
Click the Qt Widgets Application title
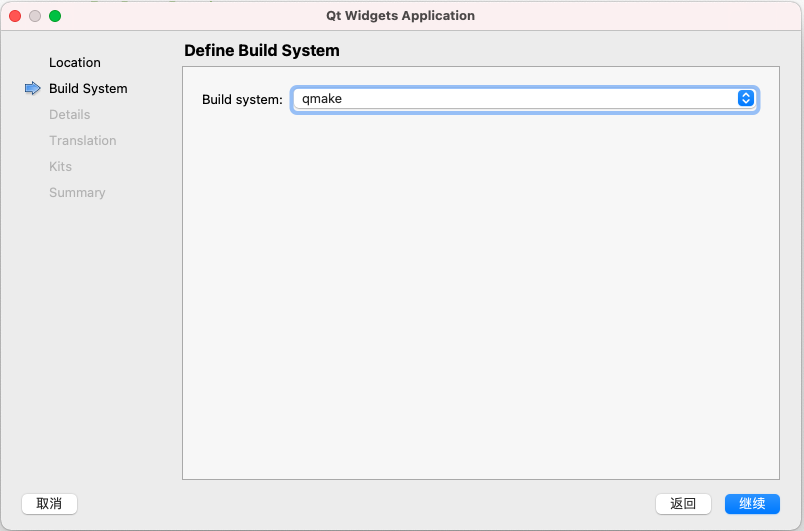point(400,16)
